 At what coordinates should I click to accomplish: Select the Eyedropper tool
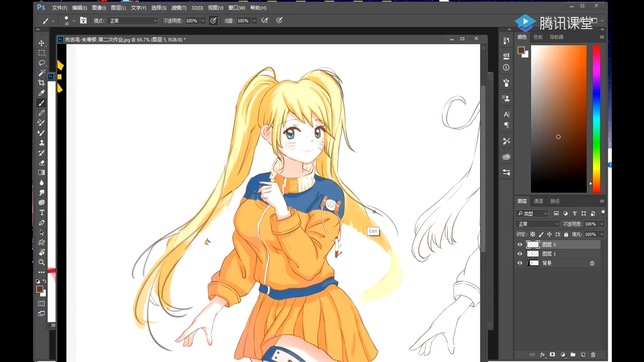[42, 93]
